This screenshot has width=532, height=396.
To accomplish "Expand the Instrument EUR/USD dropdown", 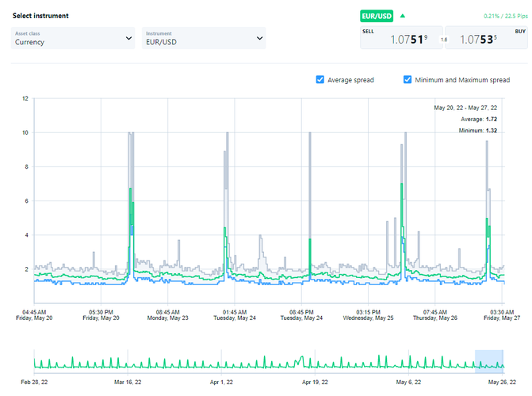I will tap(203, 38).
